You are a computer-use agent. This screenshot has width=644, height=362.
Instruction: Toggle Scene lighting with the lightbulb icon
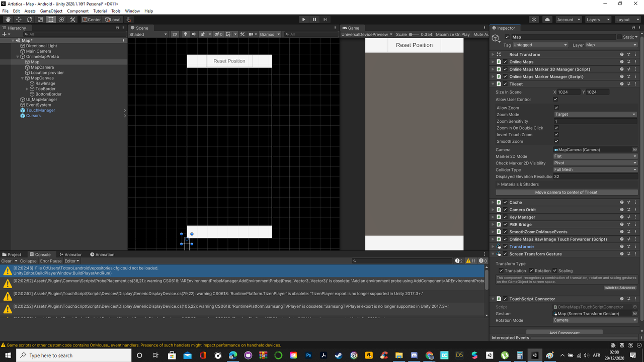click(x=185, y=34)
